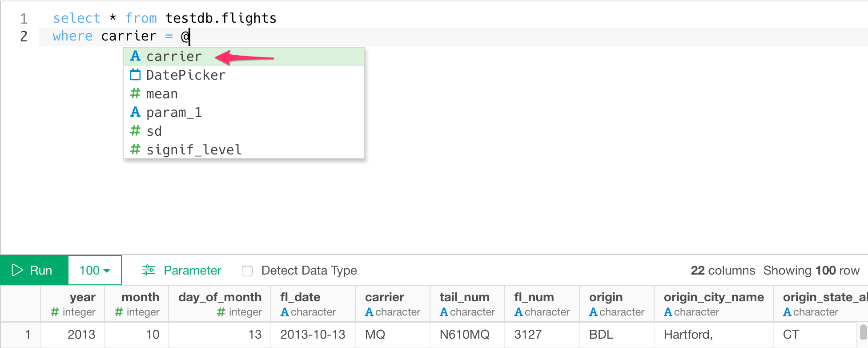Image resolution: width=868 pixels, height=348 pixels.
Task: Click the month column header
Action: 140,297
